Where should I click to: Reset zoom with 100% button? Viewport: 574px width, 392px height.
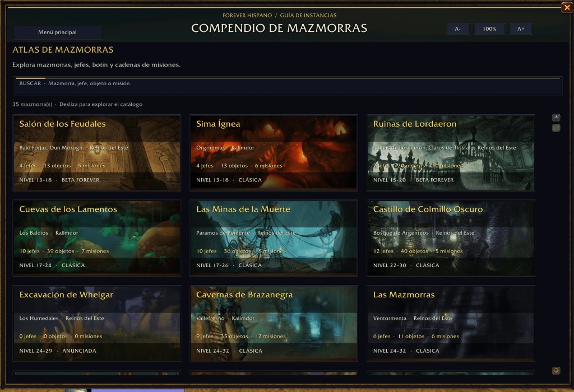[x=489, y=29]
